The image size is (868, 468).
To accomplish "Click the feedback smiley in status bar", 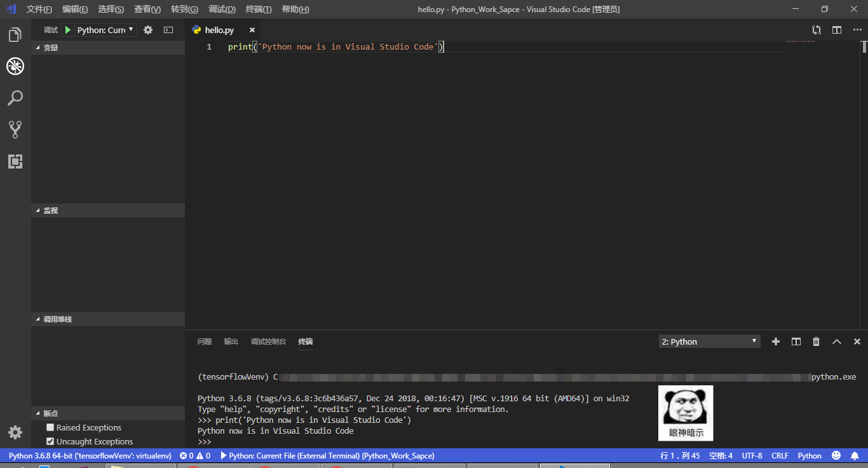I will 836,455.
